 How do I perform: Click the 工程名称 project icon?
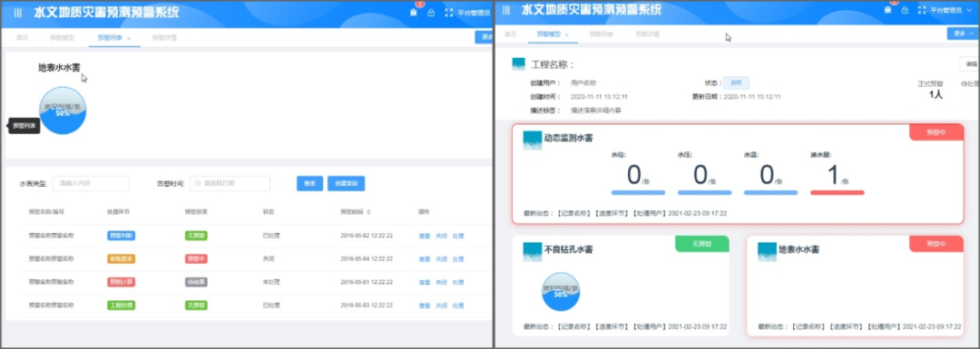point(519,63)
